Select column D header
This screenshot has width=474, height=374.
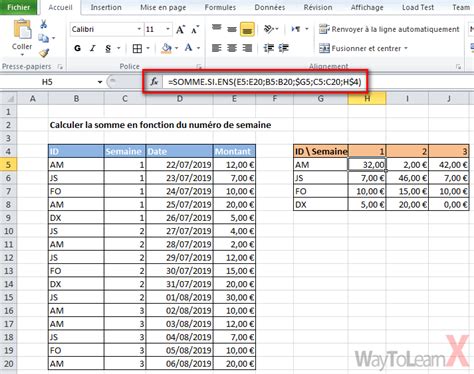click(180, 99)
